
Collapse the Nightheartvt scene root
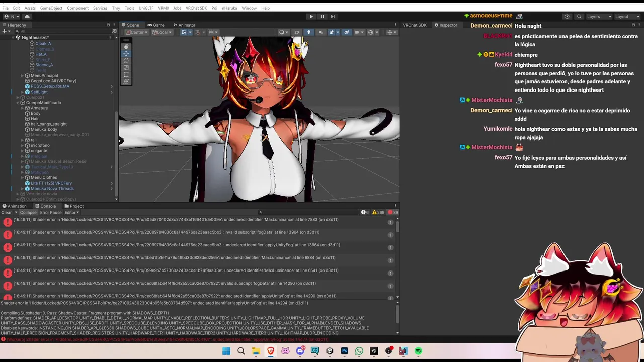click(x=12, y=38)
